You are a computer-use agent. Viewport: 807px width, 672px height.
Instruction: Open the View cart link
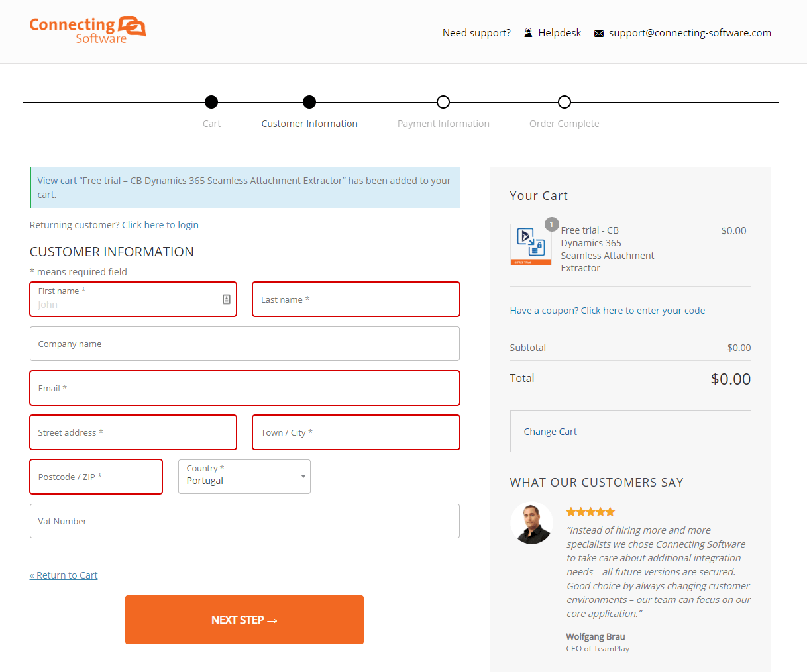pos(57,181)
